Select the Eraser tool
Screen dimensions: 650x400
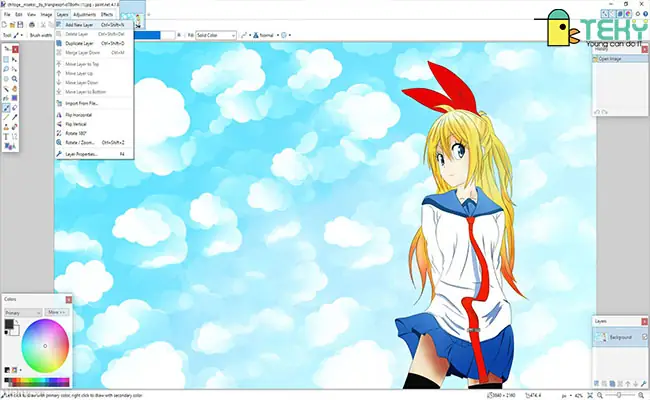[x=15, y=108]
